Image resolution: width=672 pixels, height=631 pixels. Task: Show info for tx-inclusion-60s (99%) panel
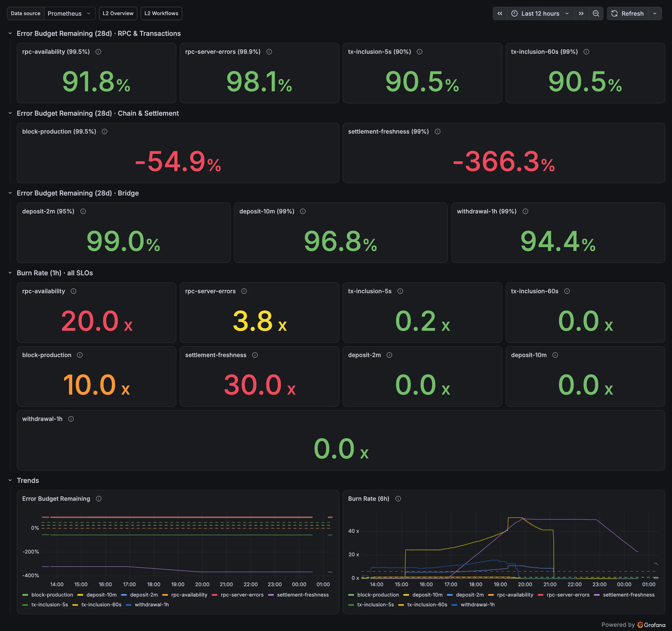(586, 52)
